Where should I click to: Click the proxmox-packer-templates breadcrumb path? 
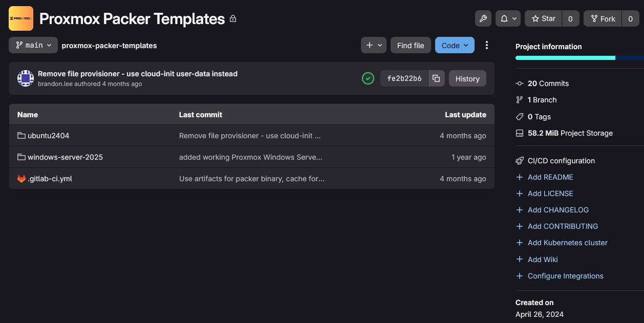coord(109,46)
